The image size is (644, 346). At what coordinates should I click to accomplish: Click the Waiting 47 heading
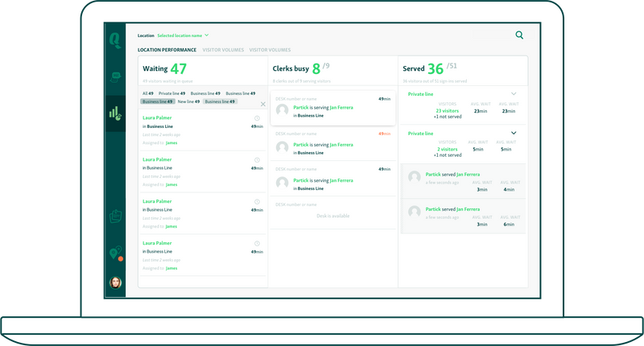point(165,68)
